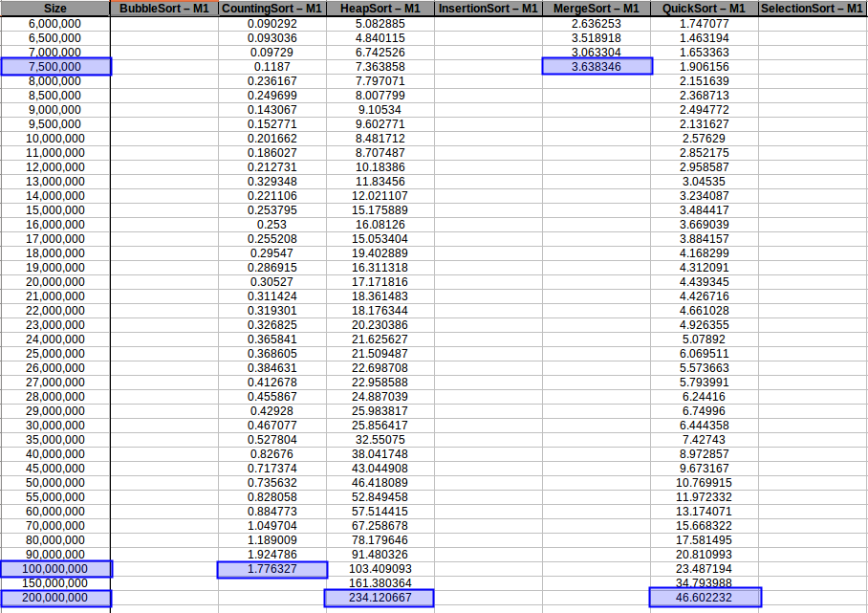Viewport: 868px width, 613px height.
Task: Click the size cell 16,000,000
Action: tap(55, 225)
